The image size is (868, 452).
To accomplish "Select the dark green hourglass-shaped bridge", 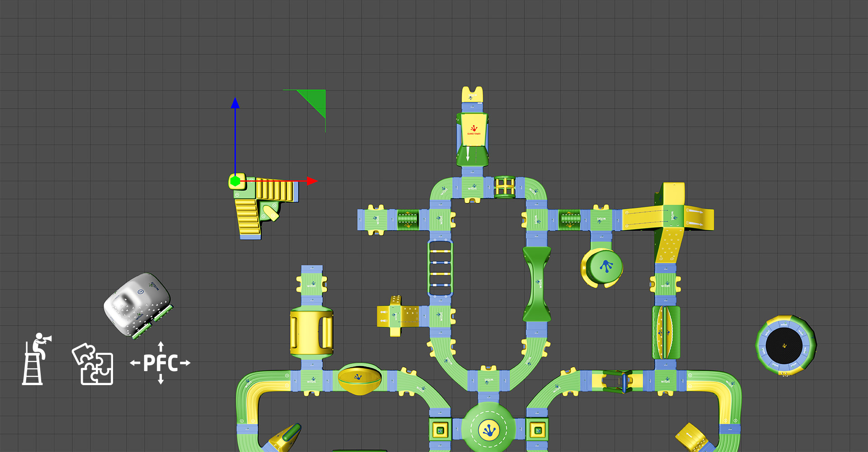I will point(537,284).
